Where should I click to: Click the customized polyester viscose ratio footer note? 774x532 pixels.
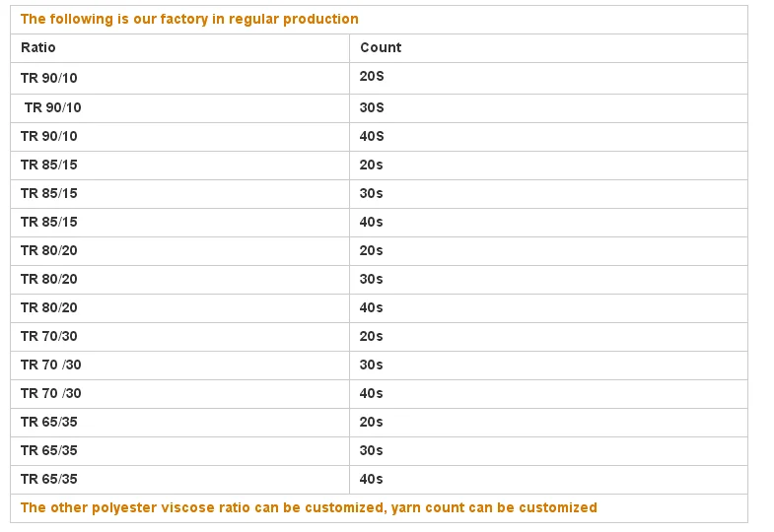click(309, 507)
